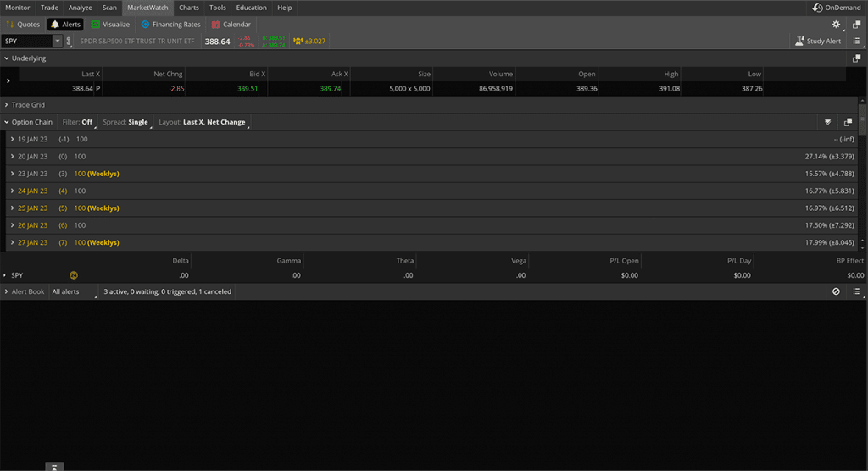This screenshot has height=471, width=868.
Task: Open the list menu beside Study Alert
Action: tap(856, 41)
